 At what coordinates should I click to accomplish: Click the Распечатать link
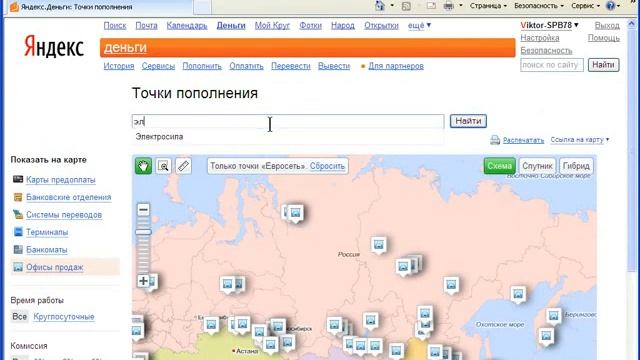point(523,140)
